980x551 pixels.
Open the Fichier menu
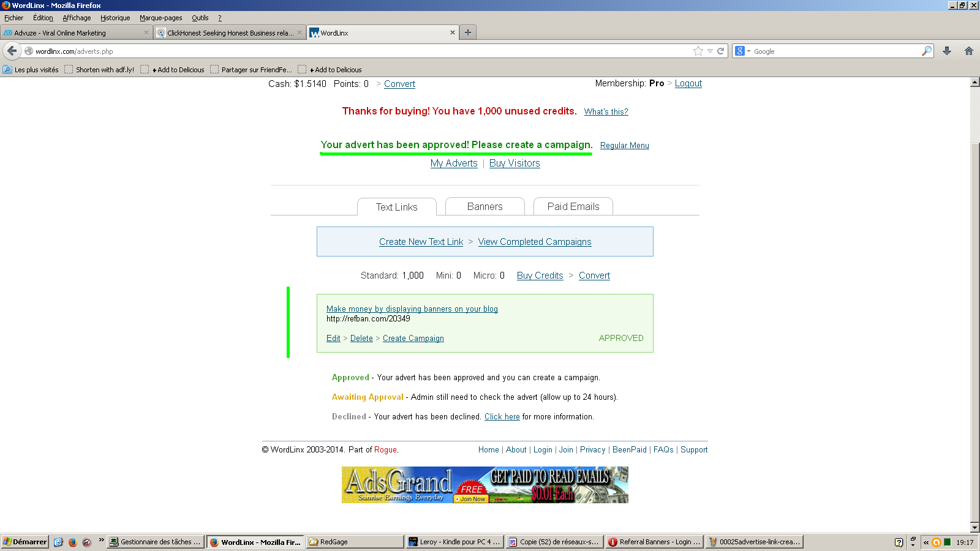point(13,18)
